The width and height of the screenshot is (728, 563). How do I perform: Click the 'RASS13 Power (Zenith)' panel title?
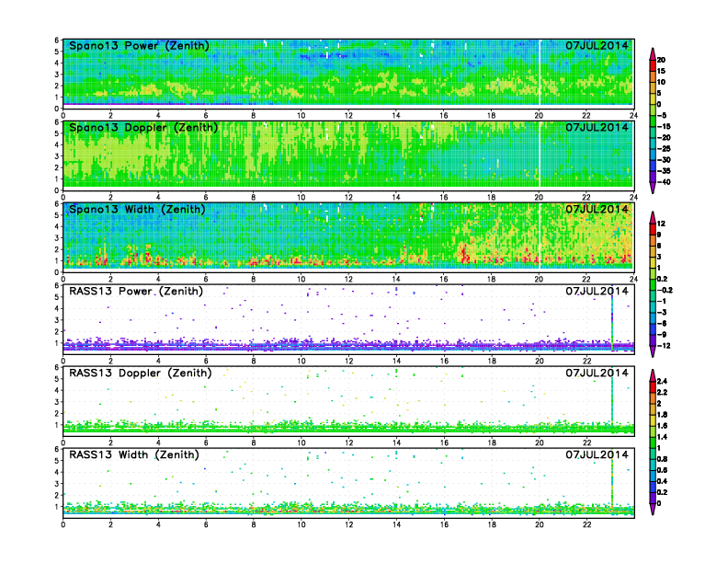tap(136, 292)
